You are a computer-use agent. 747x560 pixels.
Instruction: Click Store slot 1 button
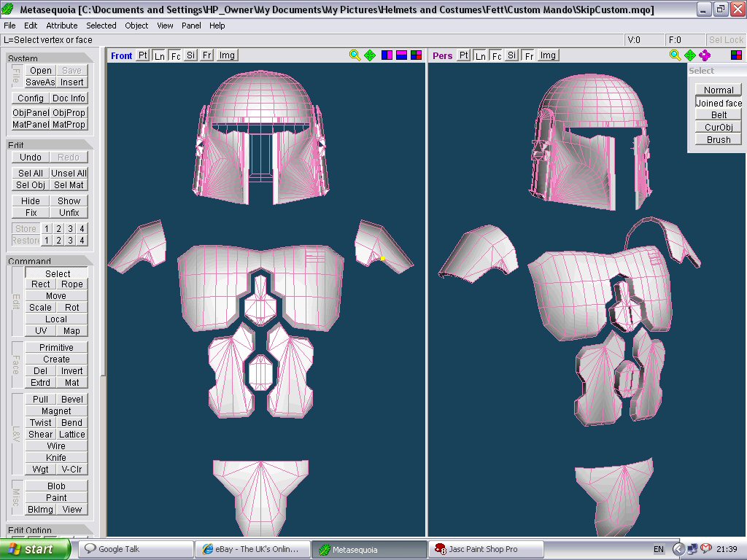47,228
